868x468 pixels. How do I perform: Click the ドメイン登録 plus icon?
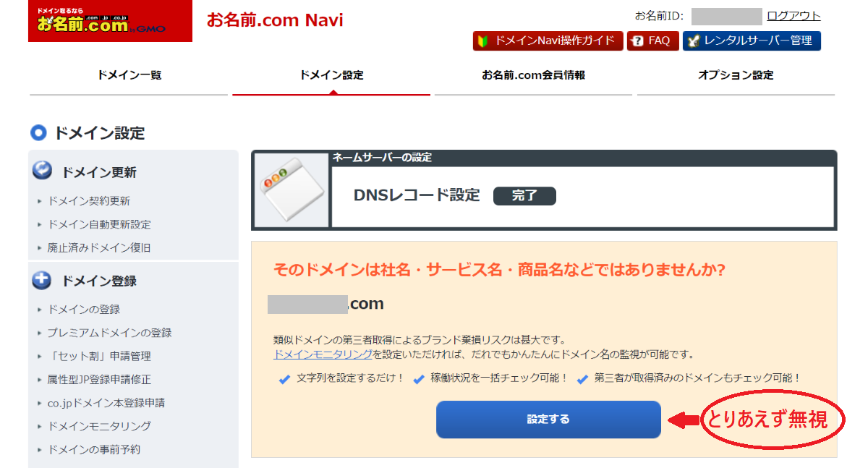43,280
